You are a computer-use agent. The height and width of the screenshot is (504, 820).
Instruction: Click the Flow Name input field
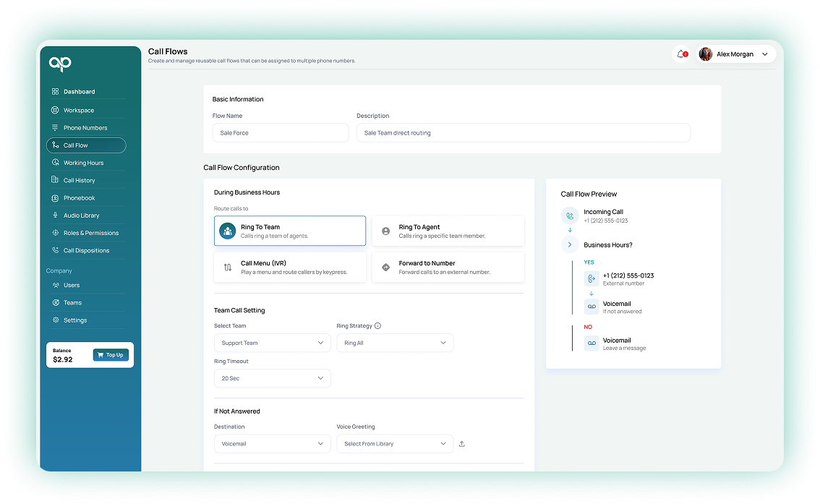(x=281, y=133)
